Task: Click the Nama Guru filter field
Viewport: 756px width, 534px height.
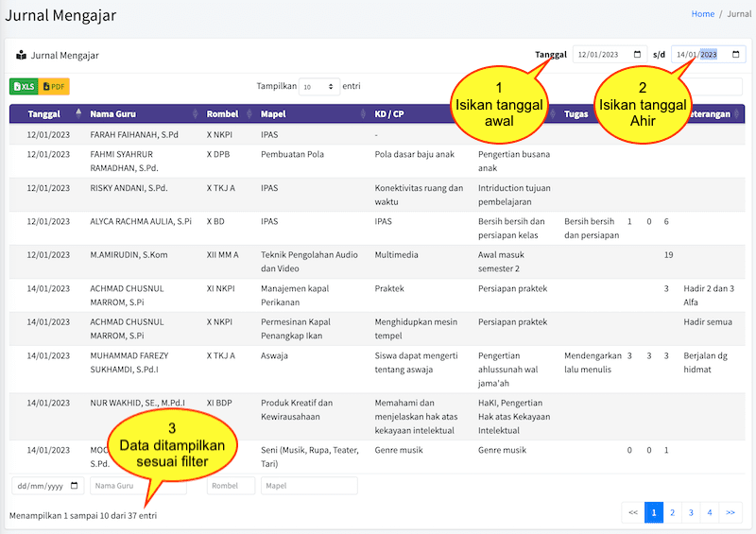Action: [138, 486]
